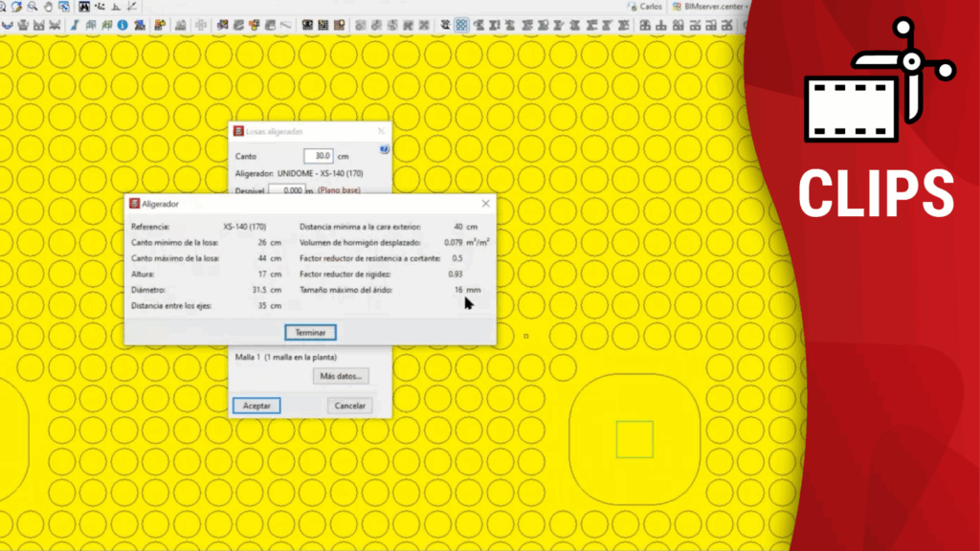Toggle the highlighted lightened slab grid icon
The image size is (980, 551).
pyautogui.click(x=461, y=25)
